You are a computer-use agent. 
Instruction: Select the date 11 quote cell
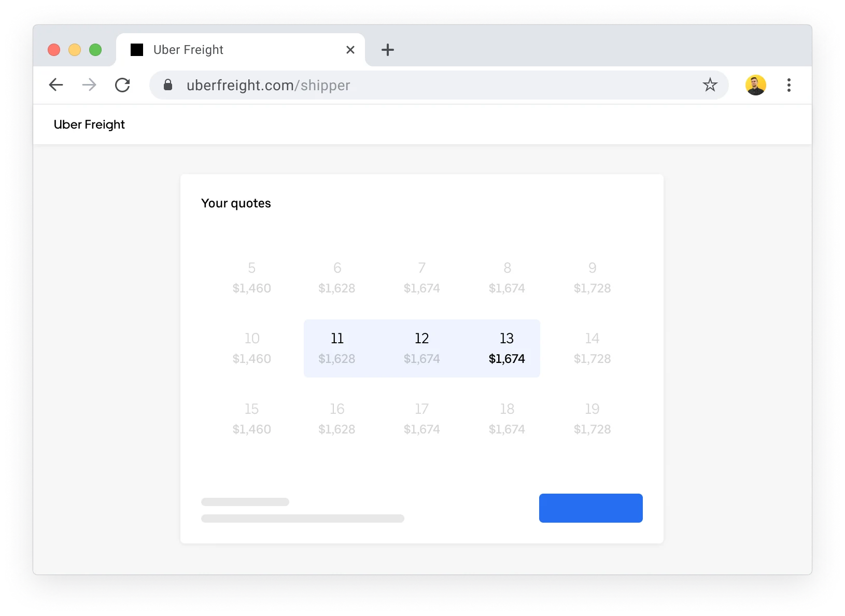click(337, 348)
